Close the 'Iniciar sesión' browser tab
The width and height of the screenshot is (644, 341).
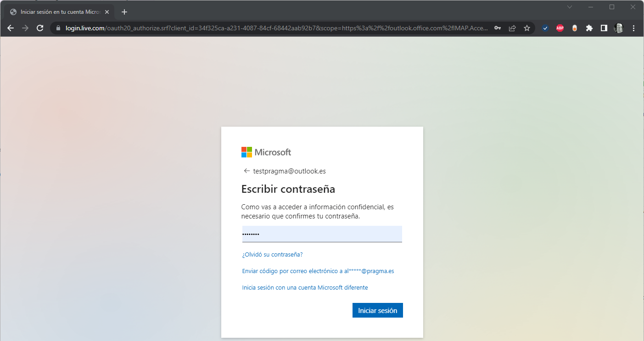pyautogui.click(x=107, y=12)
